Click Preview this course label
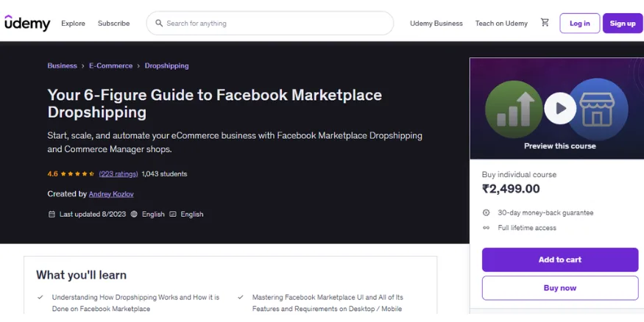 560,146
